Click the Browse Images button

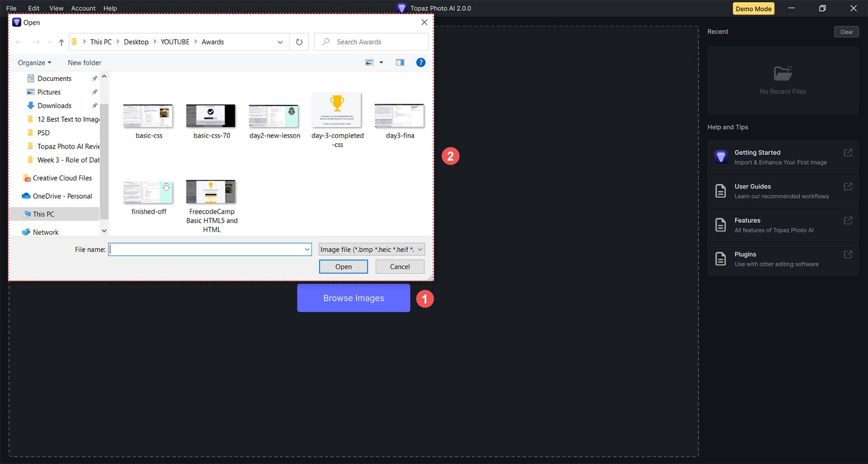point(353,298)
